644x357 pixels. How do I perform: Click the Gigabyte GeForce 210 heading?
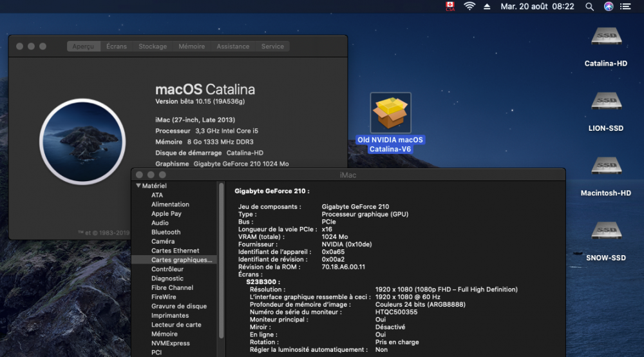tap(272, 191)
